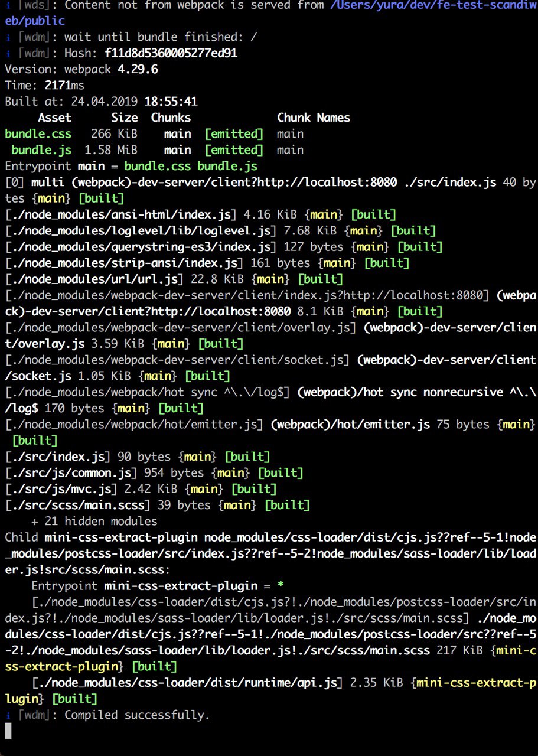The height and width of the screenshot is (756, 538).
Task: Select the hash f11d8d5360005277ed91
Action: [171, 53]
